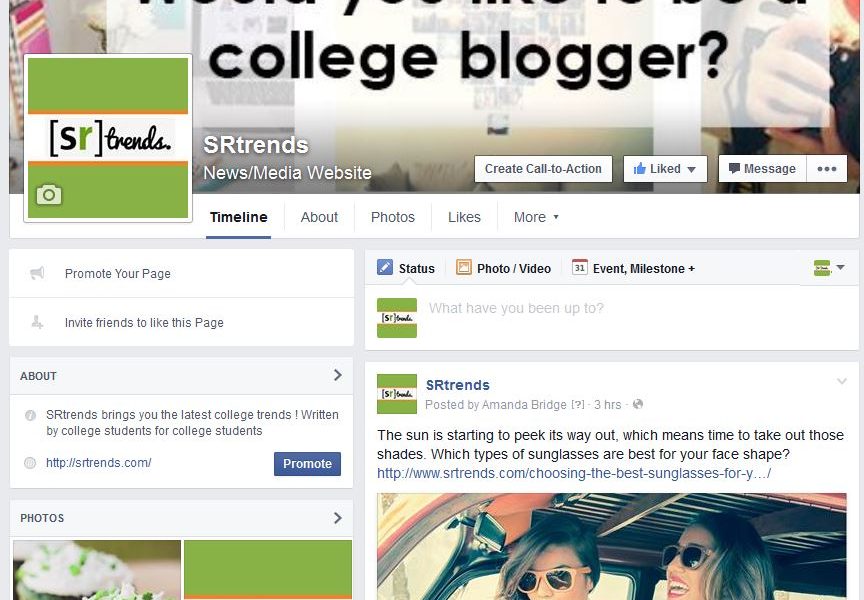Click the calendar Event, Milestone icon
Viewport: 864px width, 600px height.
pos(579,267)
